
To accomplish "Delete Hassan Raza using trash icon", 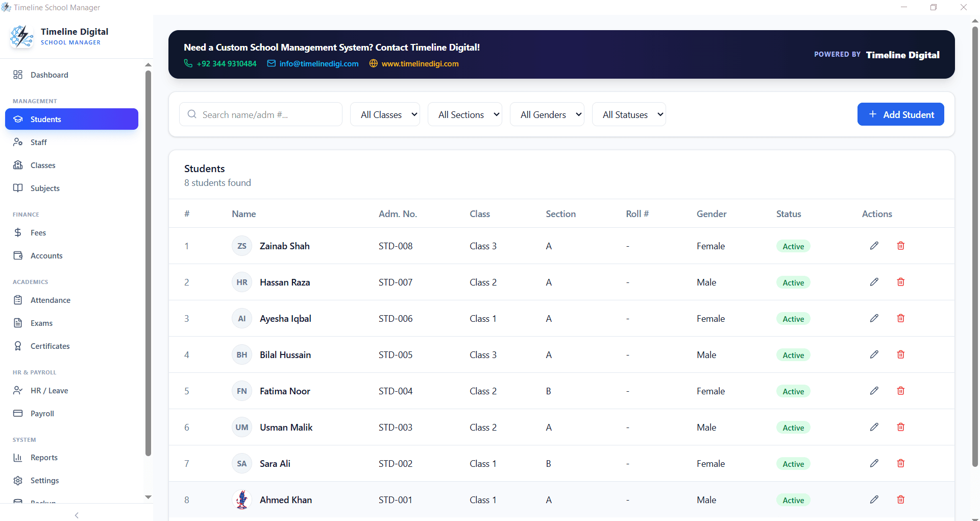I will click(900, 281).
